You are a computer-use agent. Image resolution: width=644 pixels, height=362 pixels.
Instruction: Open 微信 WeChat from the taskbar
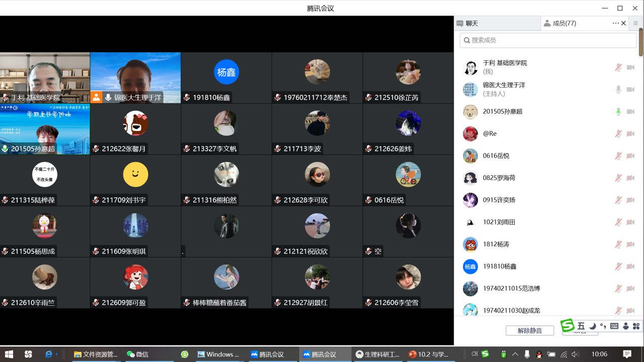[x=137, y=354]
